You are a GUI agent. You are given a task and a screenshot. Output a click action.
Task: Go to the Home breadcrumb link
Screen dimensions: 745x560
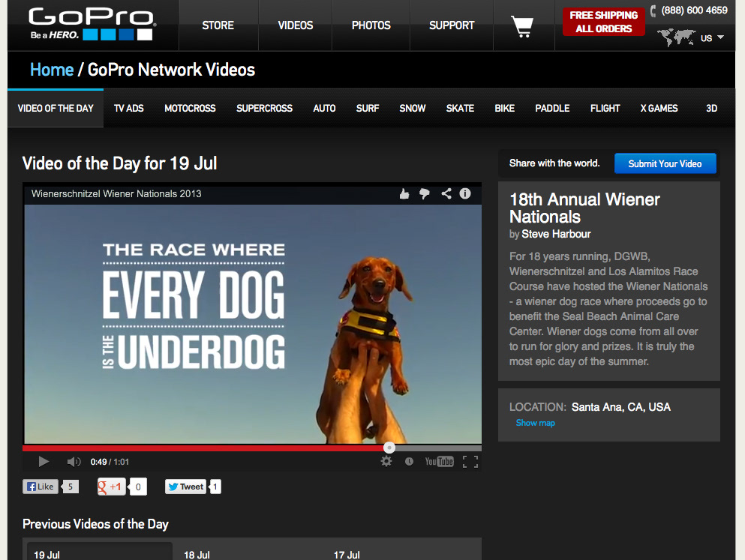(52, 70)
